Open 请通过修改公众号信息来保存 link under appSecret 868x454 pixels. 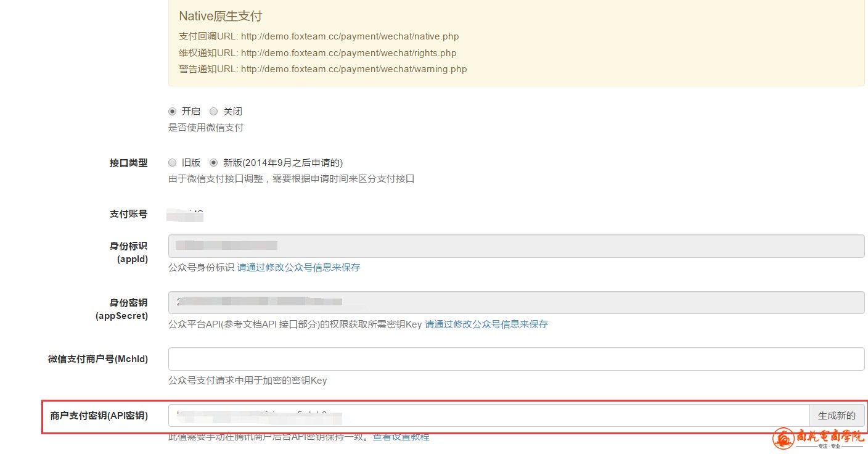click(x=486, y=324)
